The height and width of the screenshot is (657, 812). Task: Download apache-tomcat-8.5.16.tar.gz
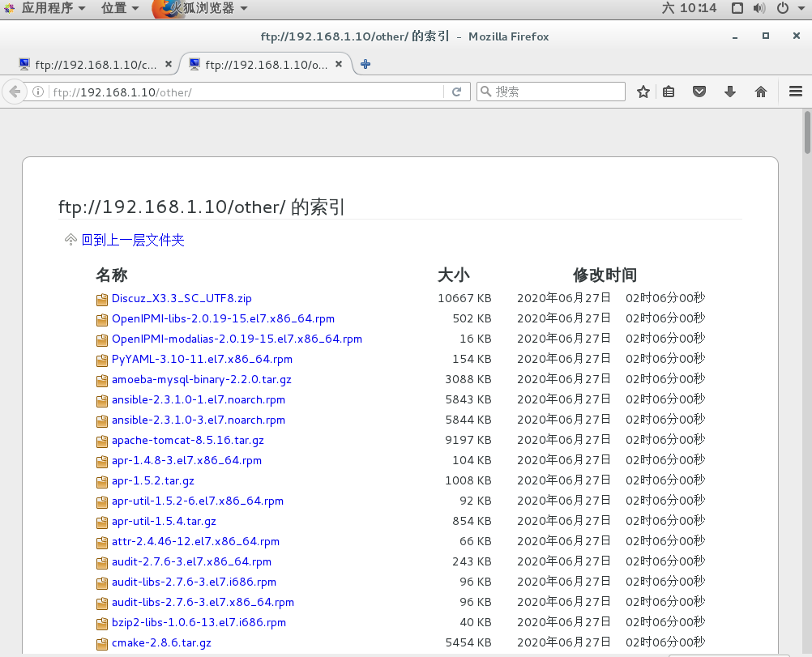point(188,440)
